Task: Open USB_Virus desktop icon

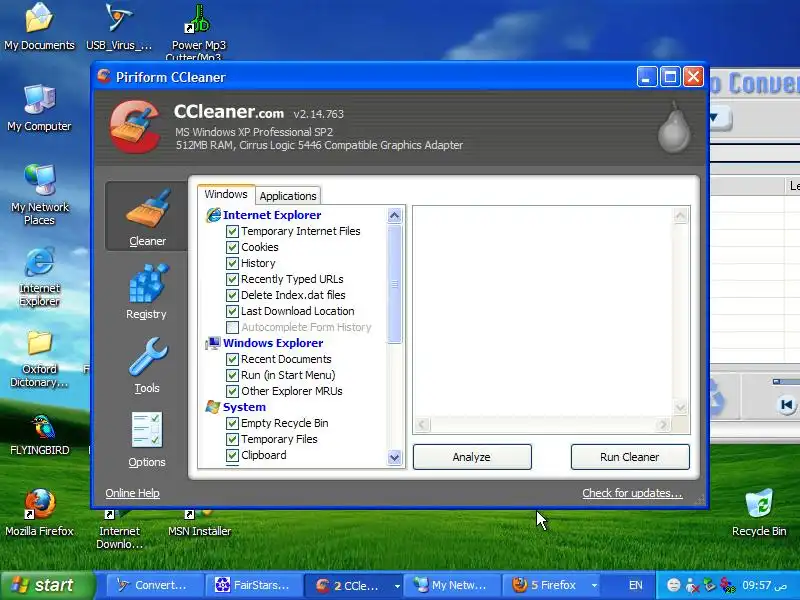Action: [119, 27]
